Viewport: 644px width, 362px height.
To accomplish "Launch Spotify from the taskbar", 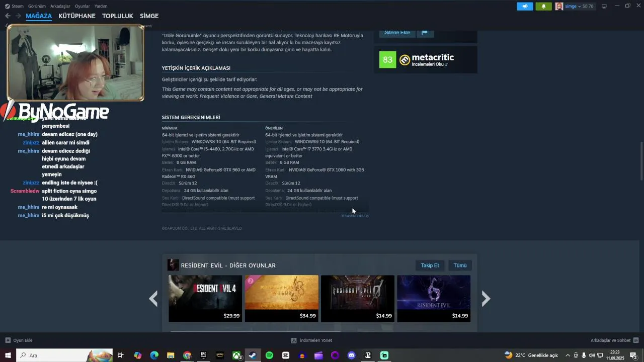I will click(x=269, y=355).
